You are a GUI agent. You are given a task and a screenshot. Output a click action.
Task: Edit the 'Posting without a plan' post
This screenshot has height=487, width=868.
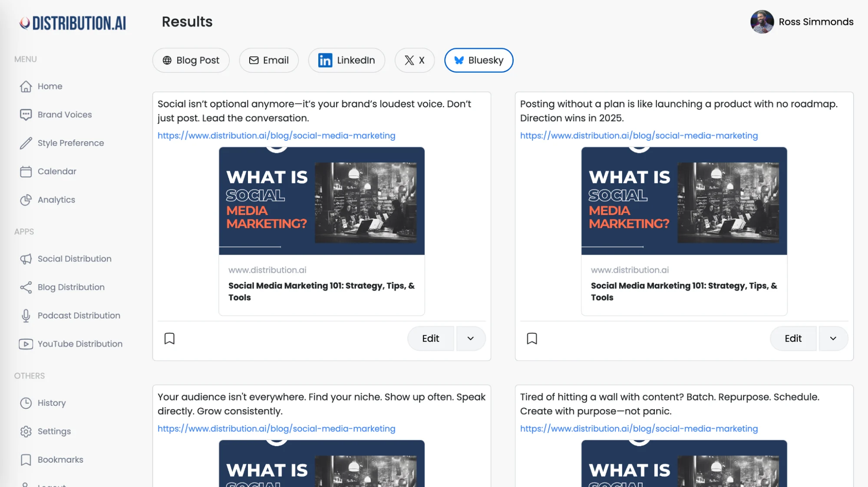coord(793,338)
